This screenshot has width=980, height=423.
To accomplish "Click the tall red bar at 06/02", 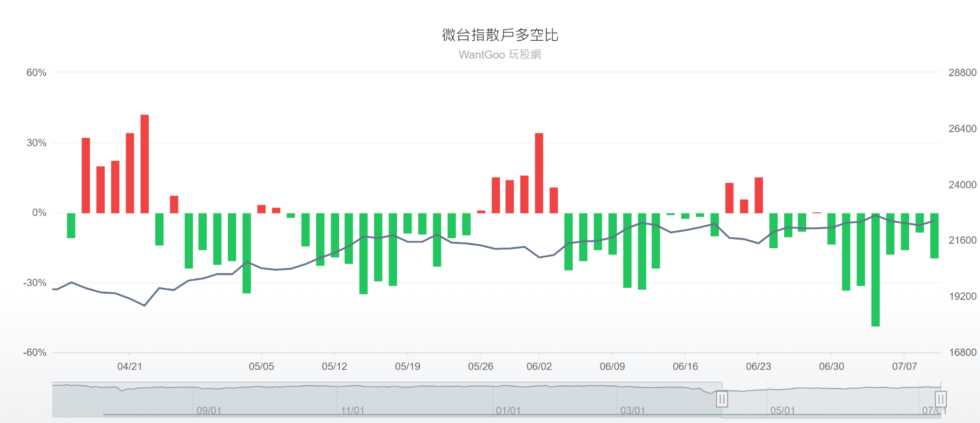I will click(x=539, y=172).
